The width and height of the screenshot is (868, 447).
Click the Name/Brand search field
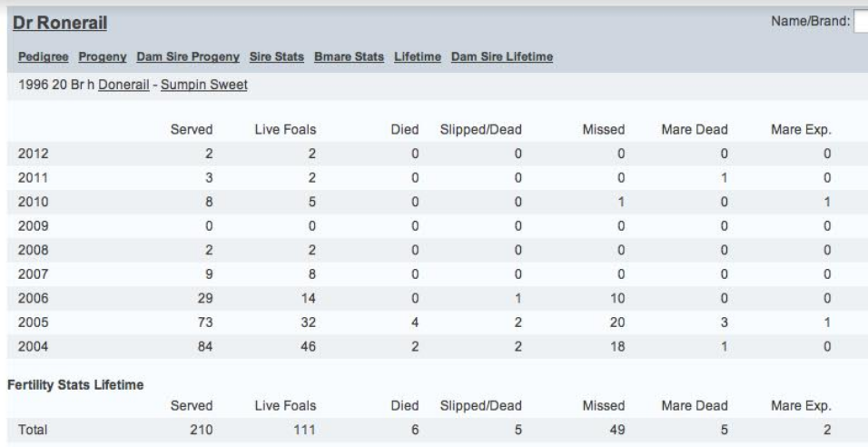(x=861, y=22)
